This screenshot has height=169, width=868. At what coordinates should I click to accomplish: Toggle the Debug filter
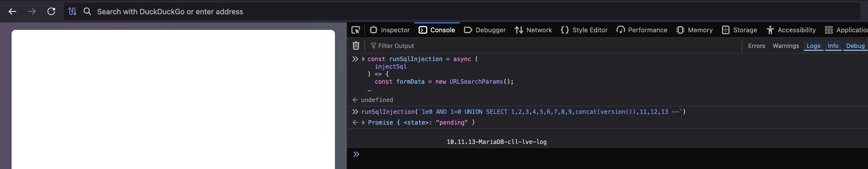855,46
